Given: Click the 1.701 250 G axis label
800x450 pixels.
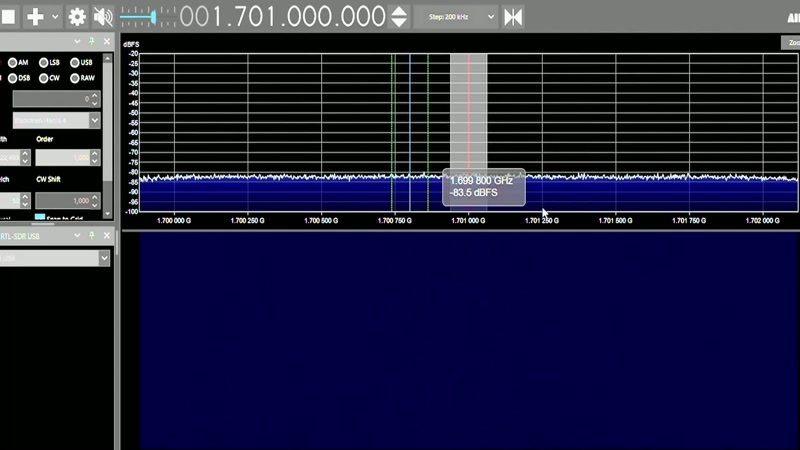Looking at the screenshot, I should [542, 221].
